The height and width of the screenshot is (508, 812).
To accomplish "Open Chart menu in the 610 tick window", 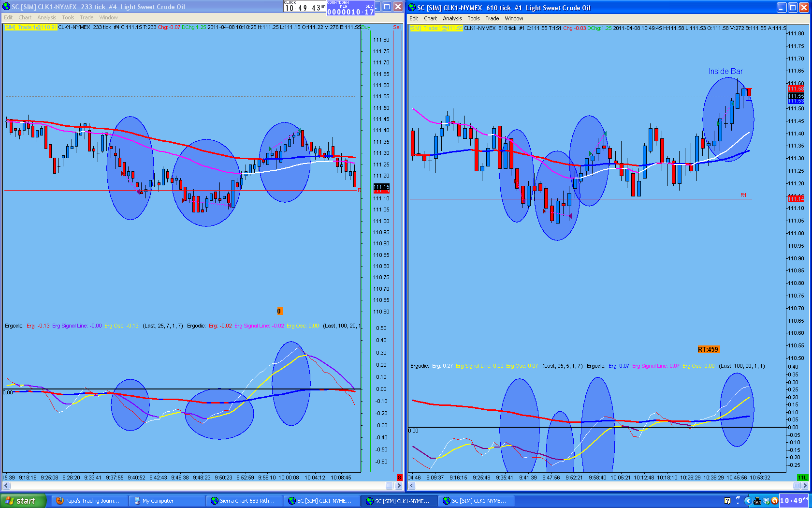I will [430, 18].
